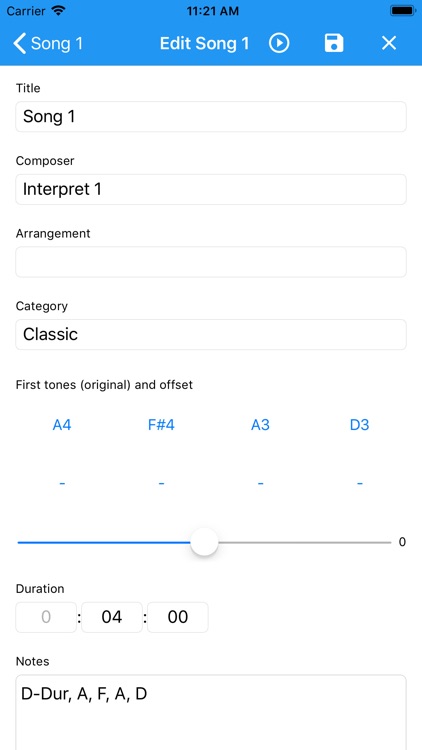Viewport: 422px width, 750px height.
Task: Open the D3 tone picker
Action: pyautogui.click(x=359, y=425)
